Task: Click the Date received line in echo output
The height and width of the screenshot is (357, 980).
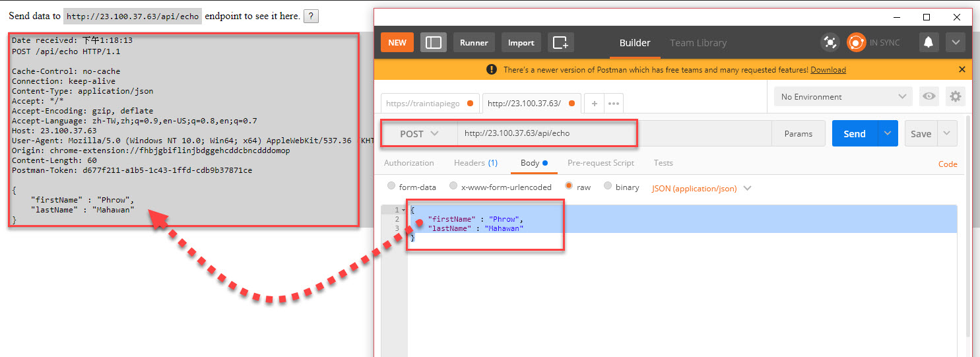Action: coord(72,41)
